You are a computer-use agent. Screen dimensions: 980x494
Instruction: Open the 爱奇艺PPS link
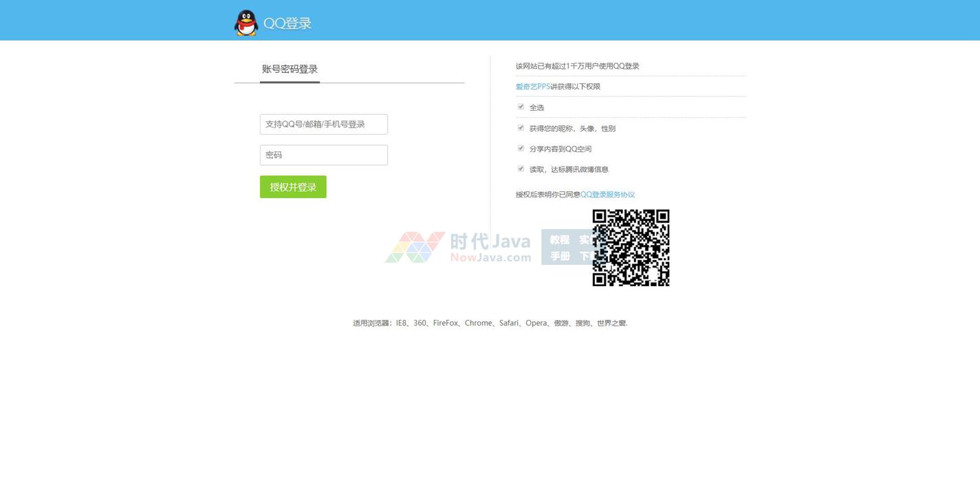(532, 87)
